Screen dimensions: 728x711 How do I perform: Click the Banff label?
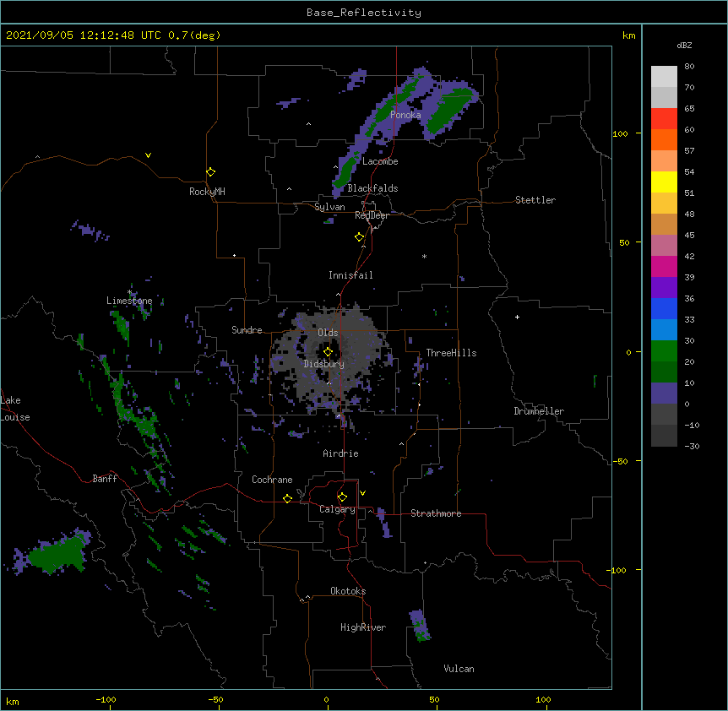[105, 479]
